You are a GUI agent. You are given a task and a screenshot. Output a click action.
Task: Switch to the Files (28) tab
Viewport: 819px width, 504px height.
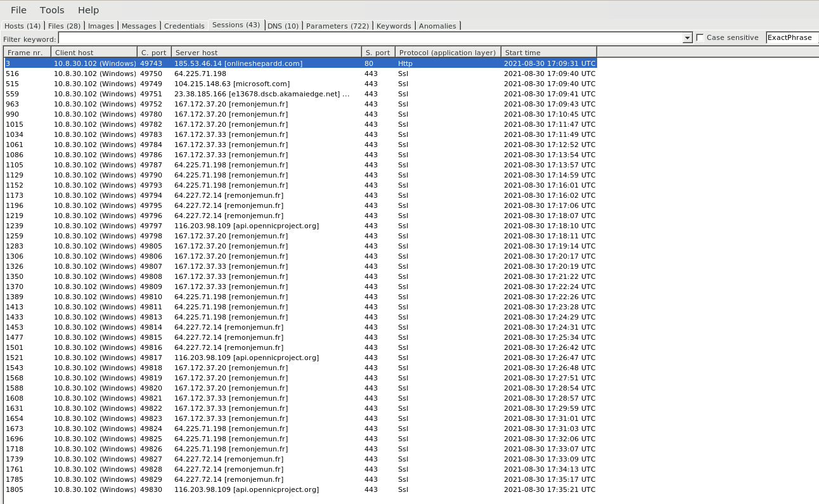[64, 26]
